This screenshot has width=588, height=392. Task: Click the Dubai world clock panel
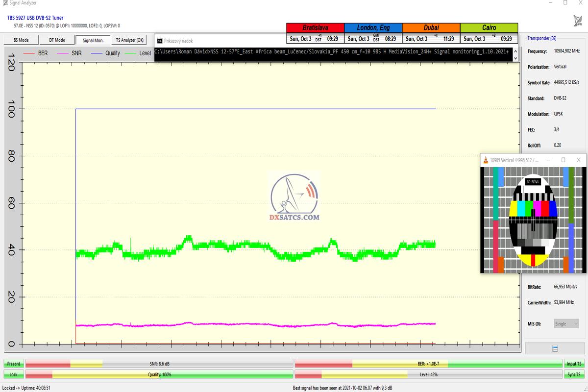tap(431, 33)
